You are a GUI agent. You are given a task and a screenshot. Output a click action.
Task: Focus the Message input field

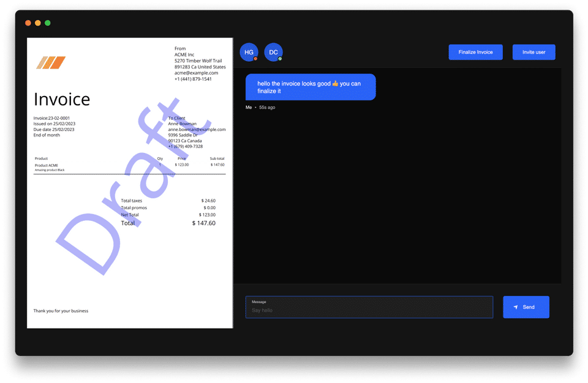tap(369, 307)
